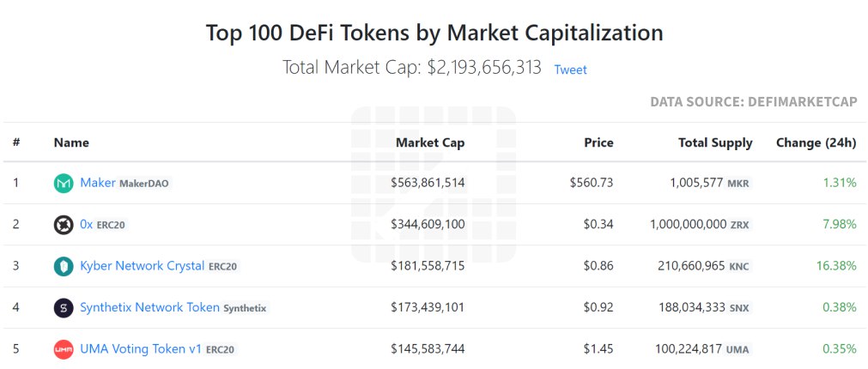Click the Synthetix tag next to token name
The image size is (868, 369).
pos(245,308)
